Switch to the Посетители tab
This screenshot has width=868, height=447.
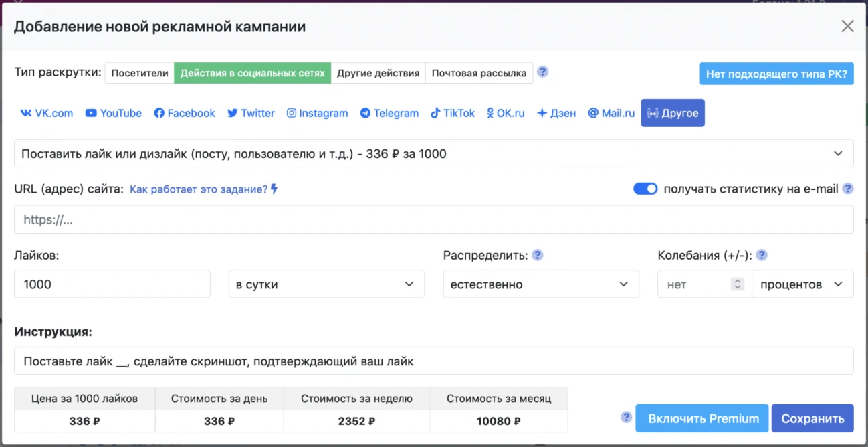tap(140, 73)
